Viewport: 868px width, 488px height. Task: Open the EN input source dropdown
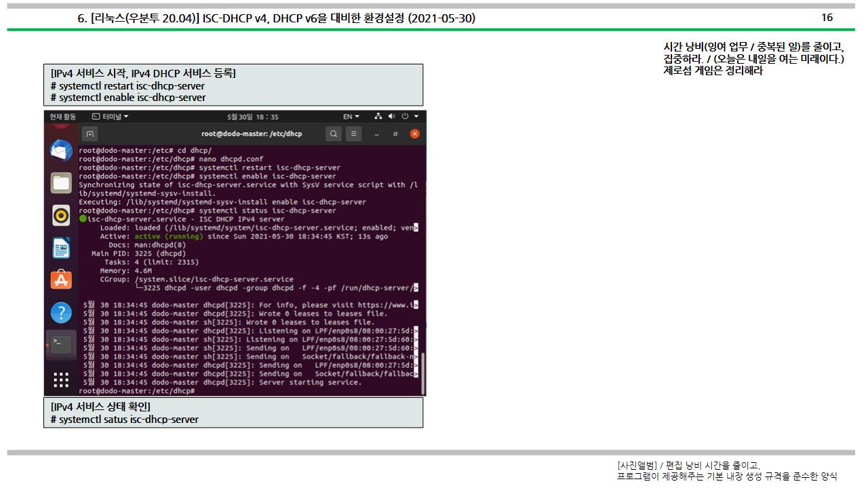click(351, 117)
